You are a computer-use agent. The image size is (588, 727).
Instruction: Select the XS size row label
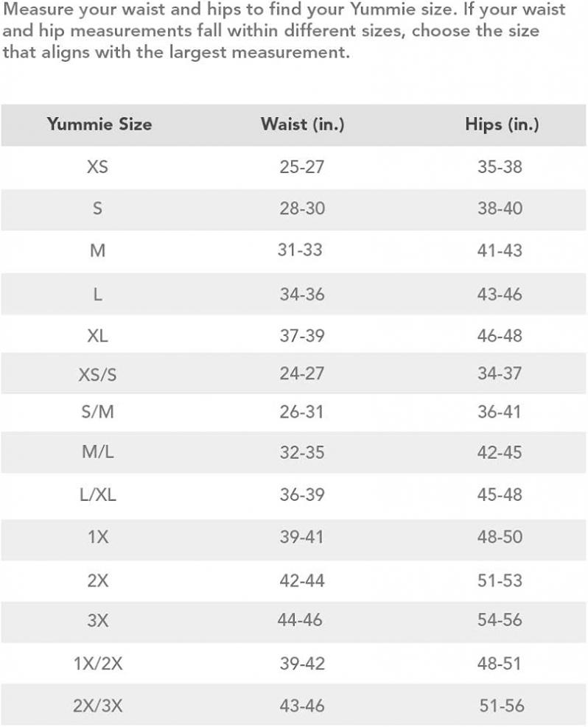click(97, 166)
